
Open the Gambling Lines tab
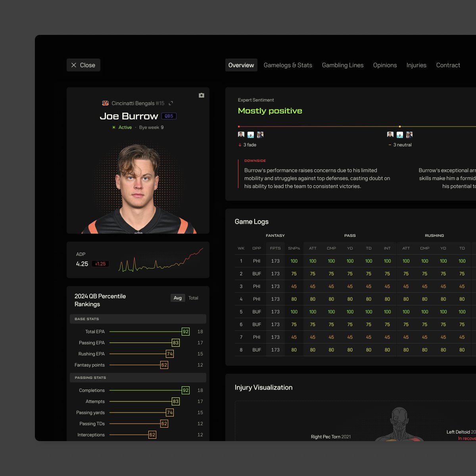coord(343,65)
